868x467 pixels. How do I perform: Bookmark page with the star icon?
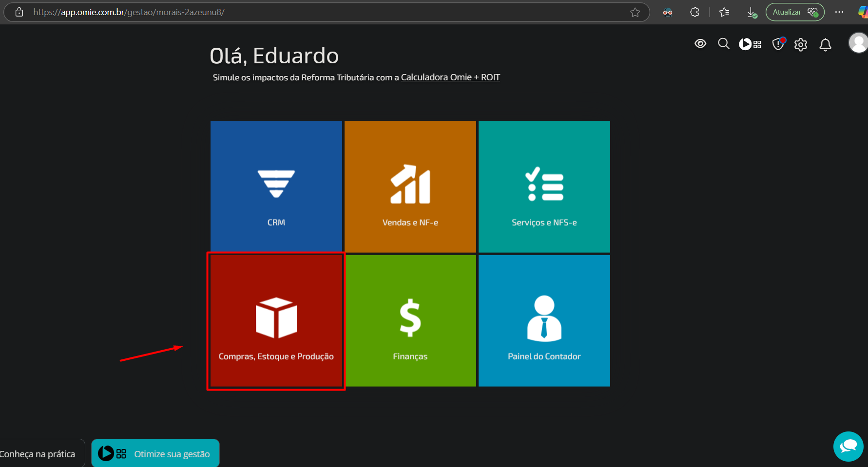(x=635, y=12)
